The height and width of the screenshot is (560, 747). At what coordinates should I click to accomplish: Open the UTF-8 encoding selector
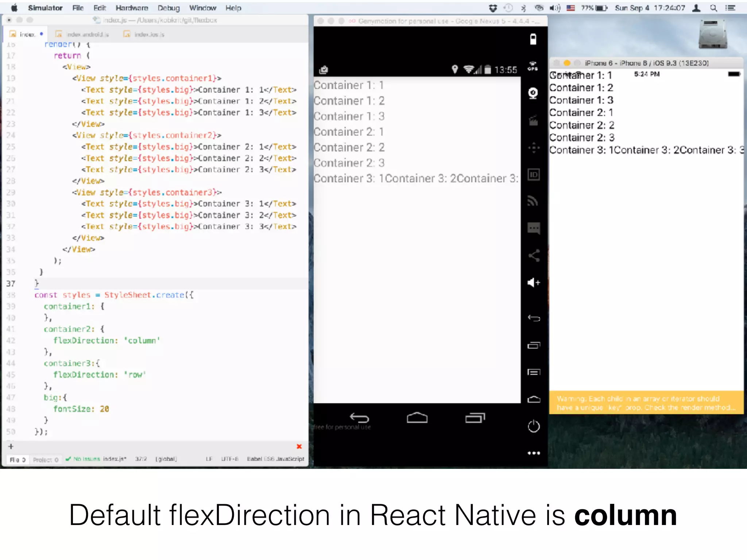[229, 459]
